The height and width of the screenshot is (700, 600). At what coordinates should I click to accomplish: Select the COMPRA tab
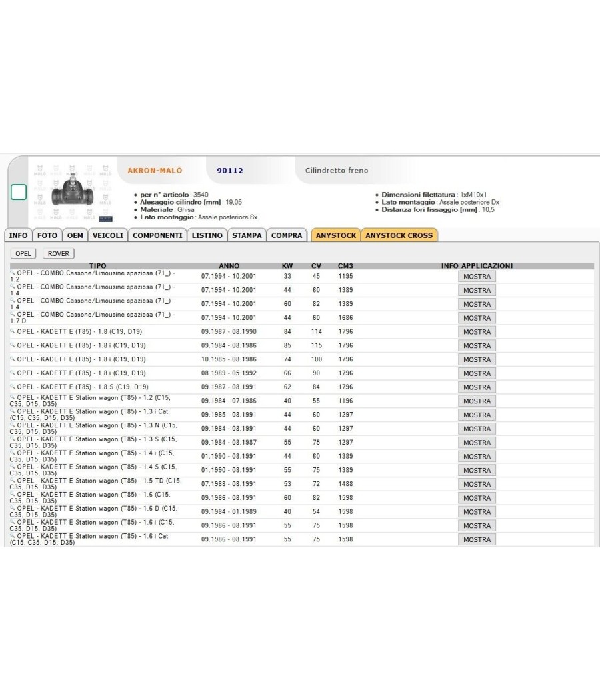pos(287,235)
